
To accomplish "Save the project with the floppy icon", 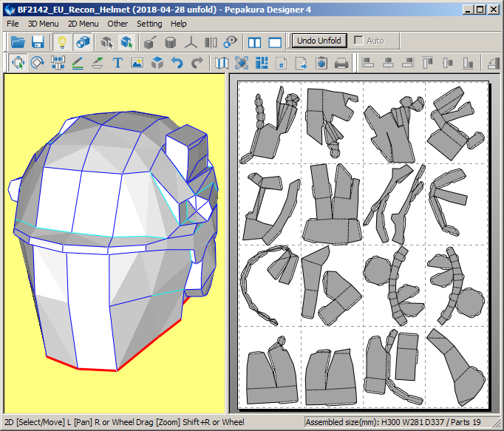I will coord(38,41).
